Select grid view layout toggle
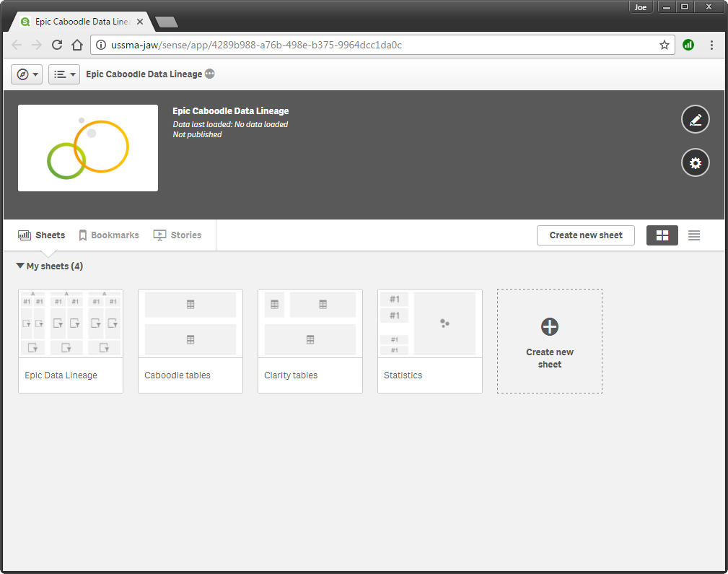This screenshot has width=728, height=574. 662,235
